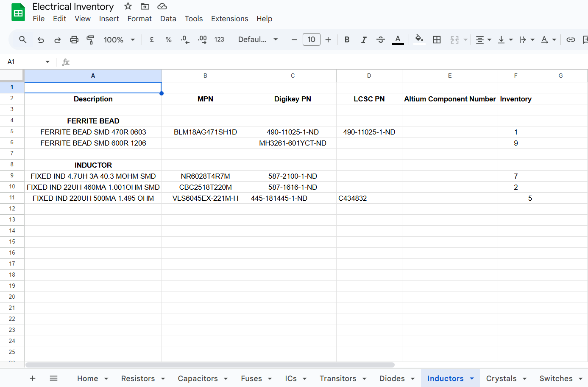The height and width of the screenshot is (387, 588).
Task: Increase font size with plus button
Action: (328, 40)
